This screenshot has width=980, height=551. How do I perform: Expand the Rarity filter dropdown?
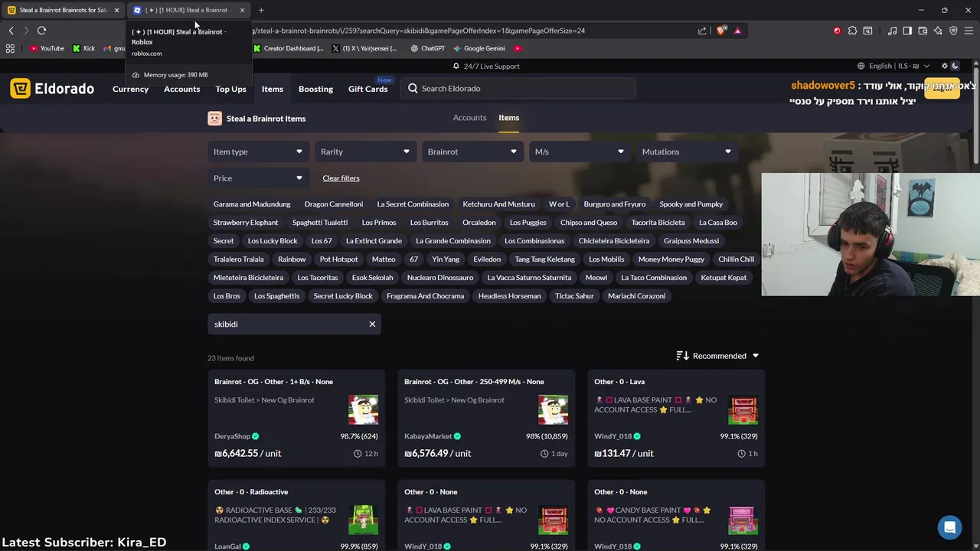pyautogui.click(x=365, y=152)
